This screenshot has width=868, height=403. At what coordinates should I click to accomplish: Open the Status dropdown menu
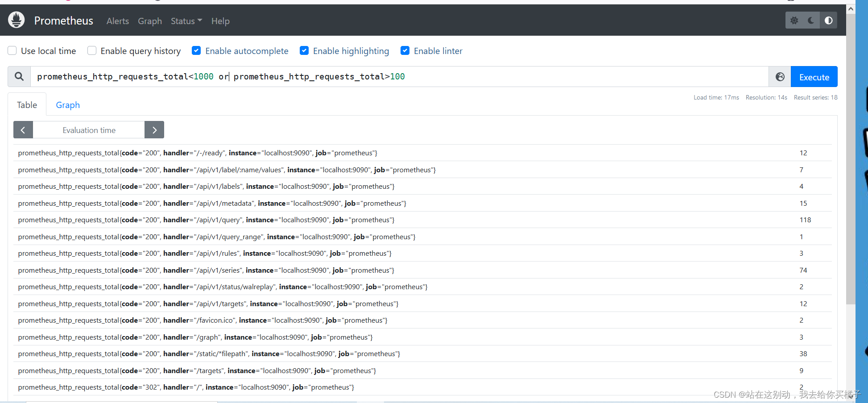coord(186,21)
